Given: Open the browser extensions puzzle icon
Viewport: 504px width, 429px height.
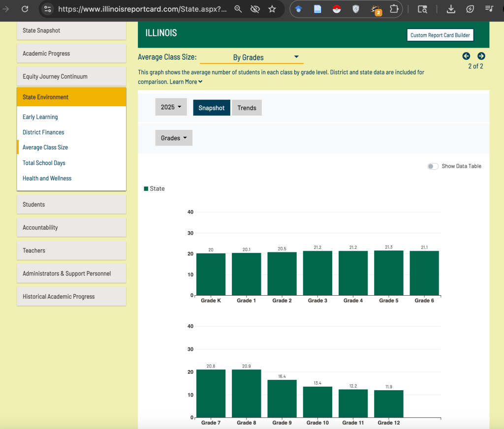Looking at the screenshot, I should pos(394,9).
